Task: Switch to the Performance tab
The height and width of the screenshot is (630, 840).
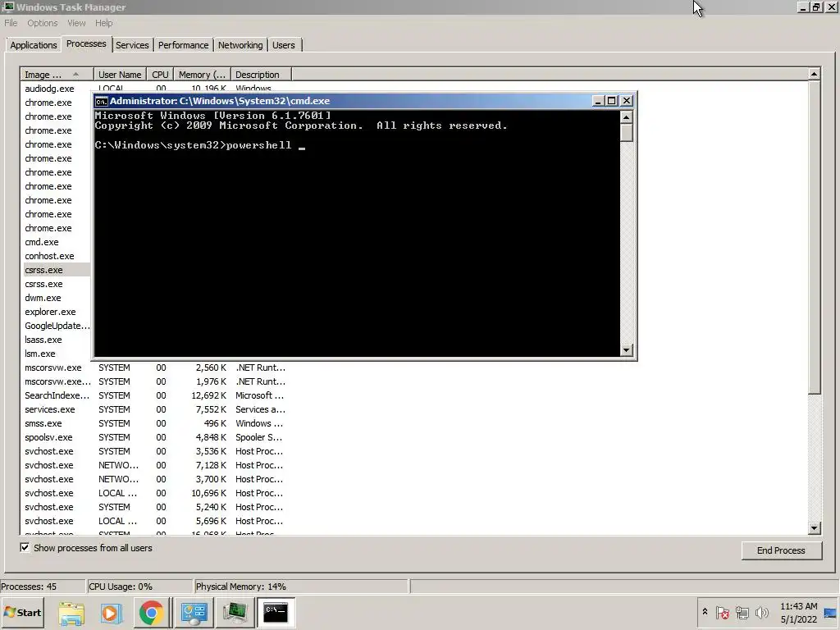Action: [183, 45]
